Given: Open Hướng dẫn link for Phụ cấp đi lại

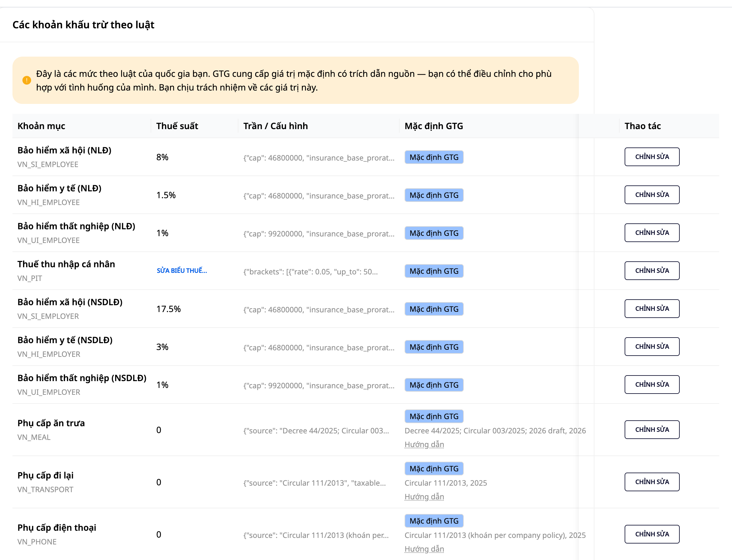Looking at the screenshot, I should 424,497.
